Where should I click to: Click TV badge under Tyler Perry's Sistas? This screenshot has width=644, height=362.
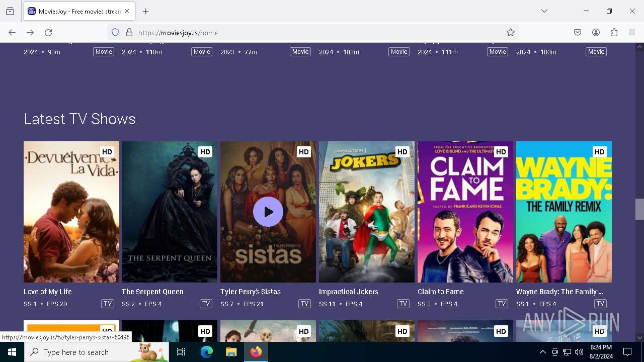pyautogui.click(x=304, y=304)
